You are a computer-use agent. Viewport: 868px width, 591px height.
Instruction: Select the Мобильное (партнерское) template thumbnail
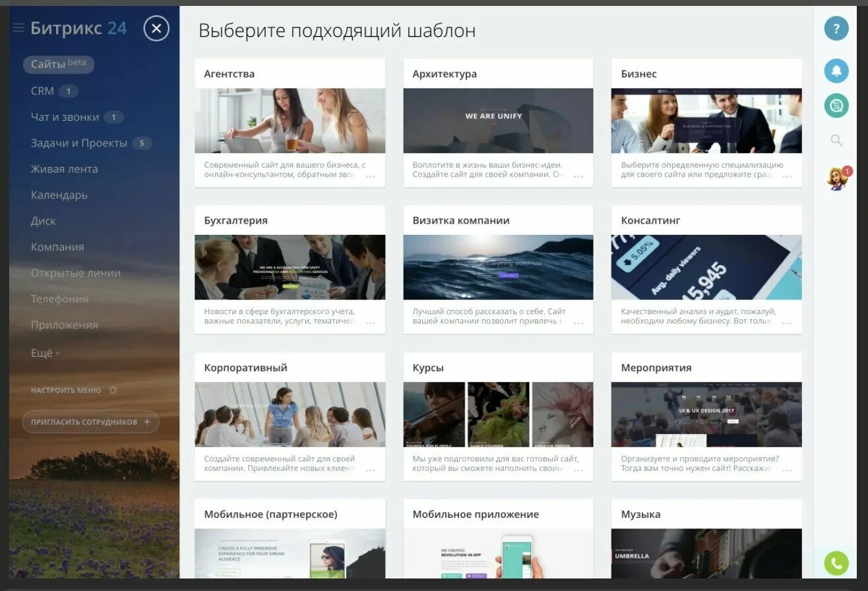click(290, 553)
